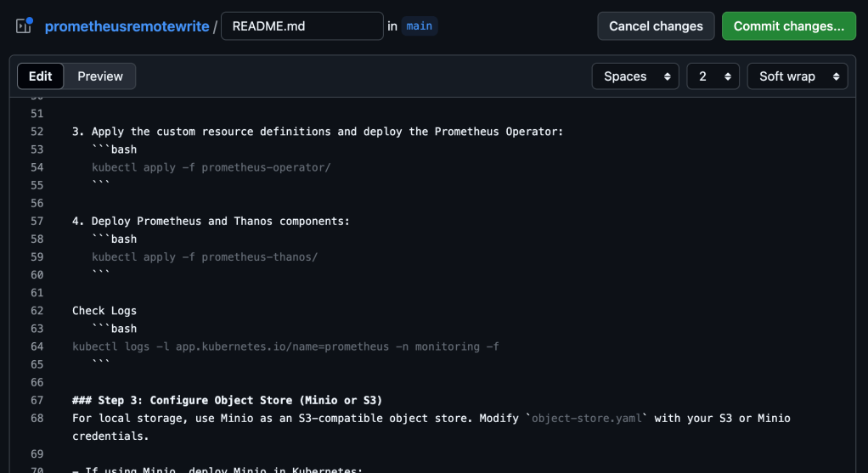Click the 'in' text before the branch label

click(x=392, y=26)
